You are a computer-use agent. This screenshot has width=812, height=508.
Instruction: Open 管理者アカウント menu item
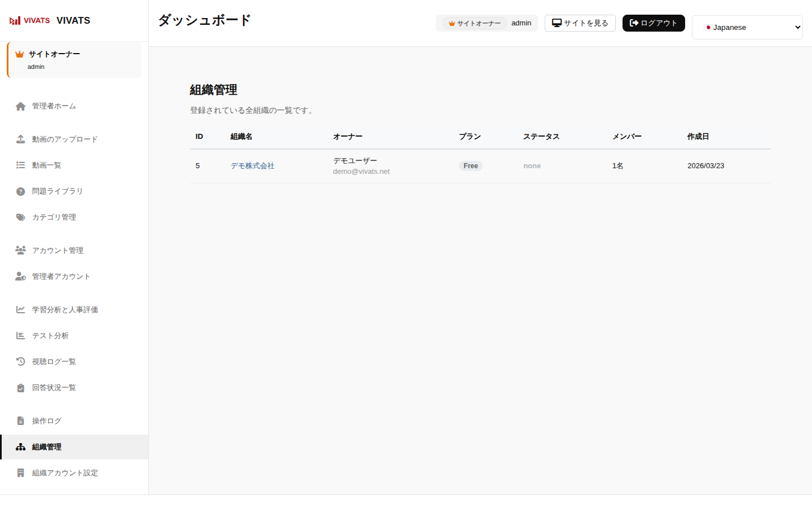point(74,276)
